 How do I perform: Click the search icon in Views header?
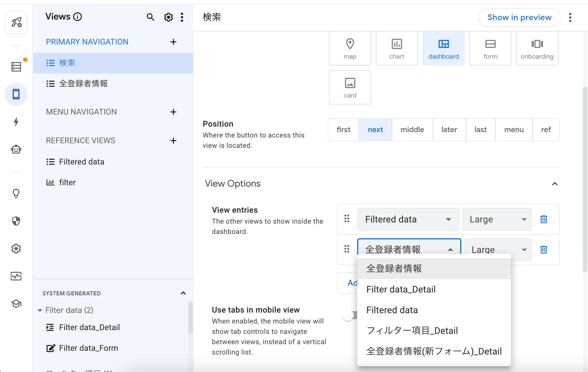150,17
